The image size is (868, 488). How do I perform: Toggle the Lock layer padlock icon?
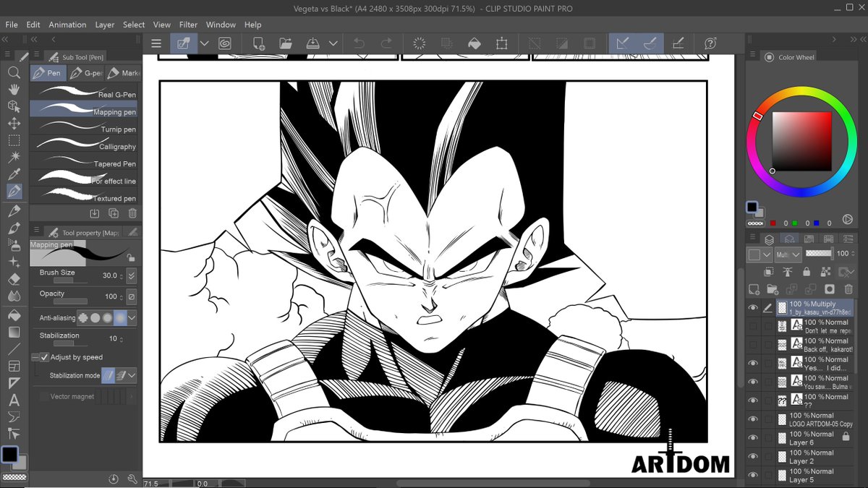pyautogui.click(x=806, y=272)
